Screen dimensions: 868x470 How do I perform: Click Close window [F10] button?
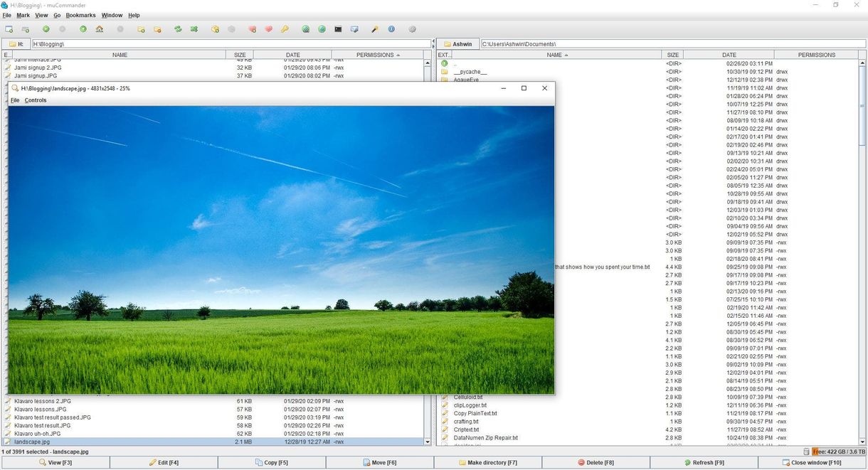(813, 462)
